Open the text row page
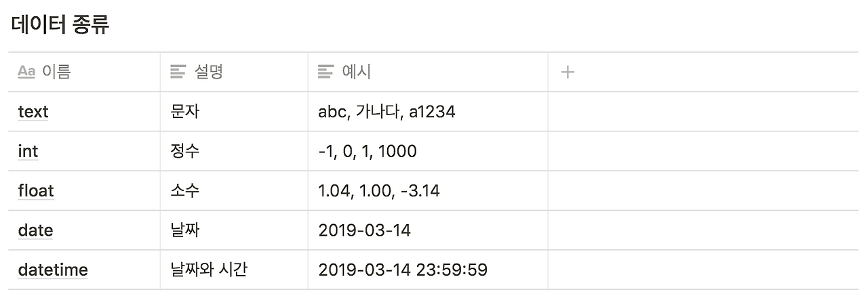This screenshot has height=296, width=868. (33, 112)
